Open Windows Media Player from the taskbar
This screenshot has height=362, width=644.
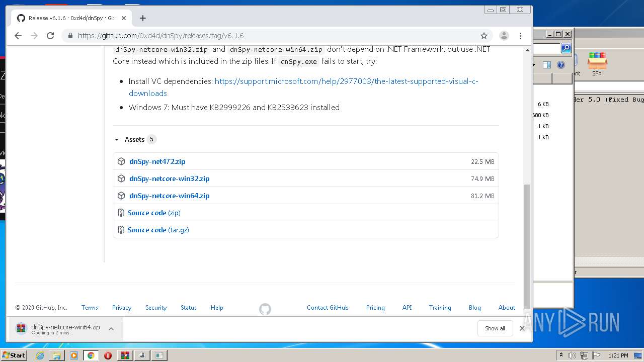74,355
